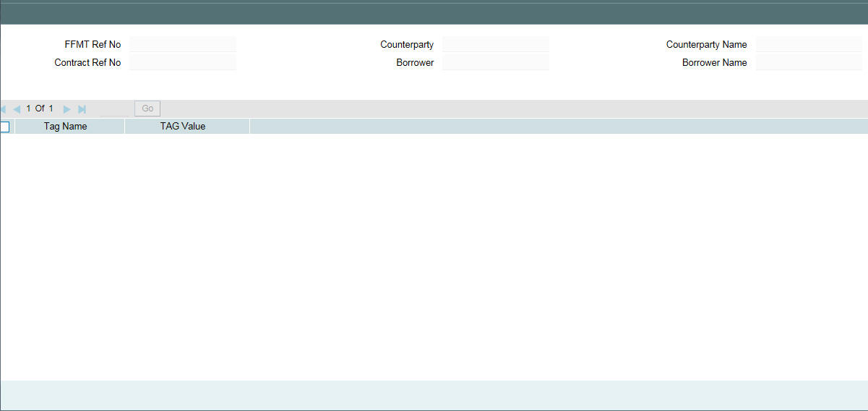
Task: Click the Contract Ref No field
Action: coord(183,62)
